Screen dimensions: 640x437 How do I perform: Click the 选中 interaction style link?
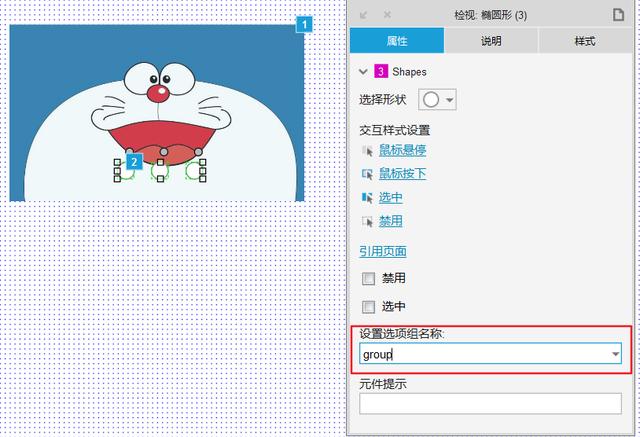click(391, 198)
